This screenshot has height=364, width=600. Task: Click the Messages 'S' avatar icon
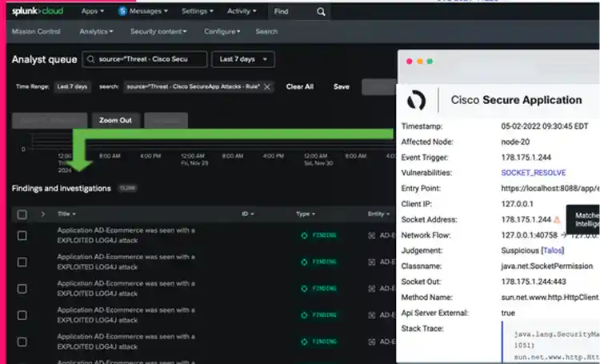pos(122,12)
